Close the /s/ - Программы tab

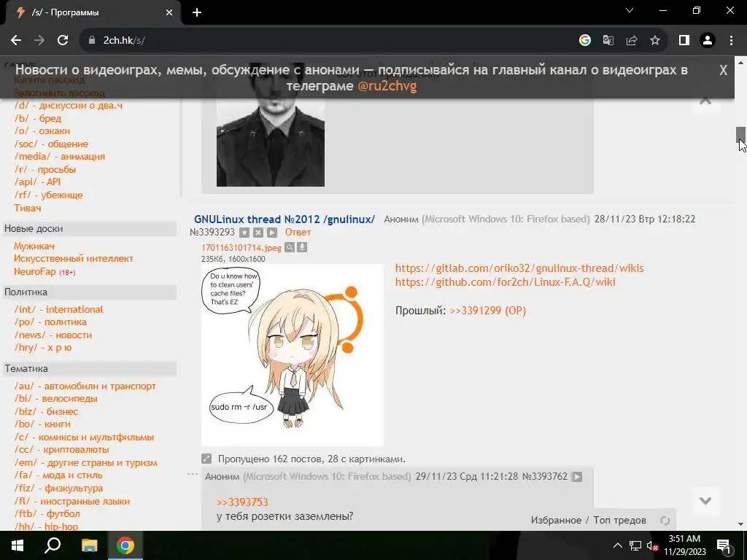coord(169,13)
